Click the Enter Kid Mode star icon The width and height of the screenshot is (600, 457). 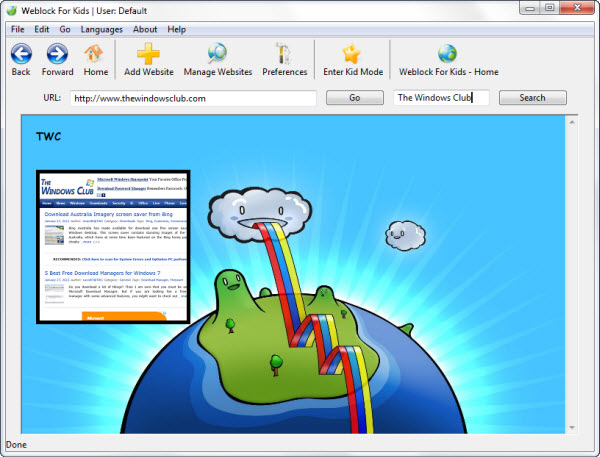[x=352, y=54]
